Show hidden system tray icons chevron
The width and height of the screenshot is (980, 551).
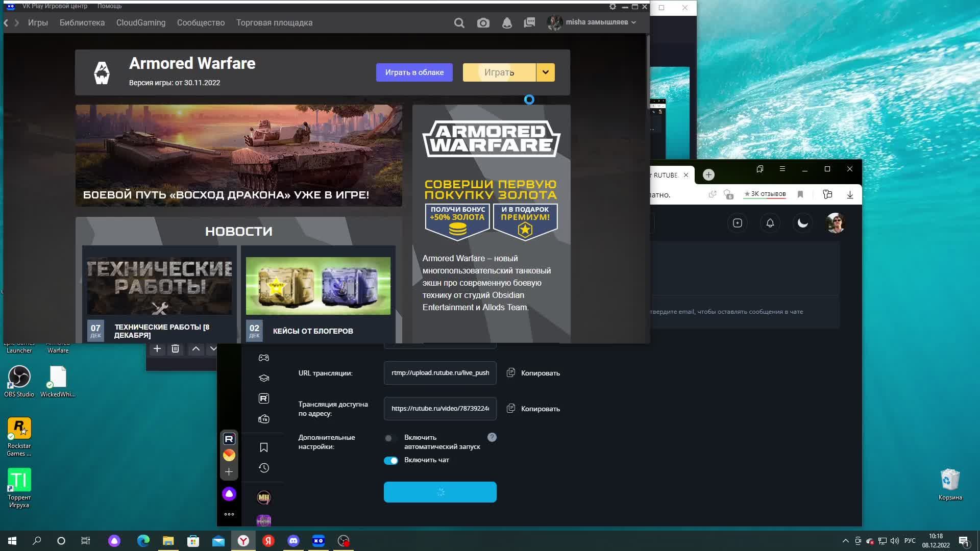click(845, 541)
